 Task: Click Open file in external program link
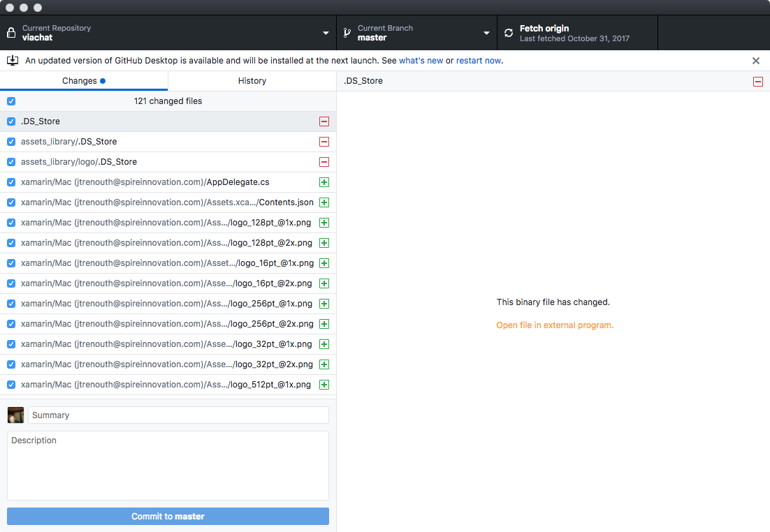click(x=555, y=325)
